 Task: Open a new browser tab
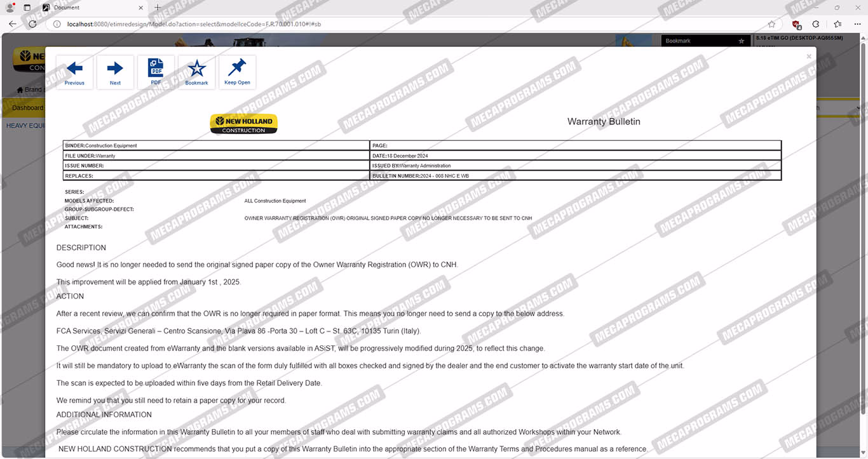(158, 8)
